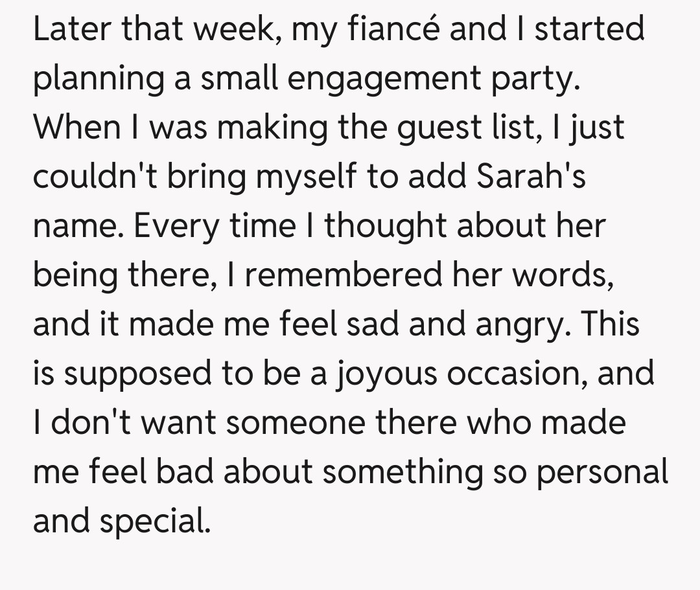Click the word "something" near the bottom
The height and width of the screenshot is (590, 700).
coord(402,472)
